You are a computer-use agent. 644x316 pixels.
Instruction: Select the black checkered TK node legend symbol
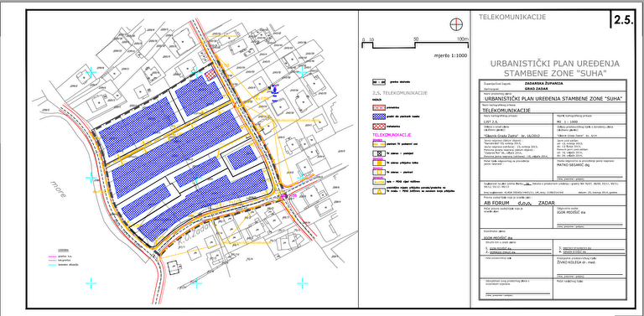(379, 153)
